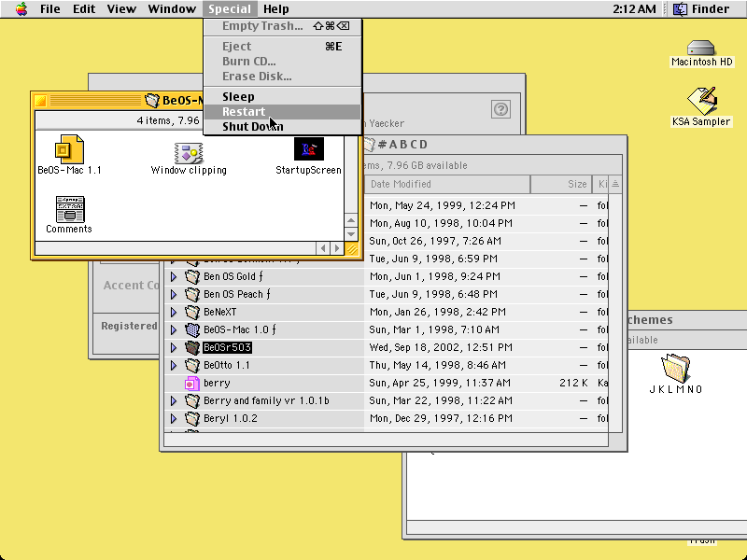Select the file name "berry"

pyautogui.click(x=217, y=383)
